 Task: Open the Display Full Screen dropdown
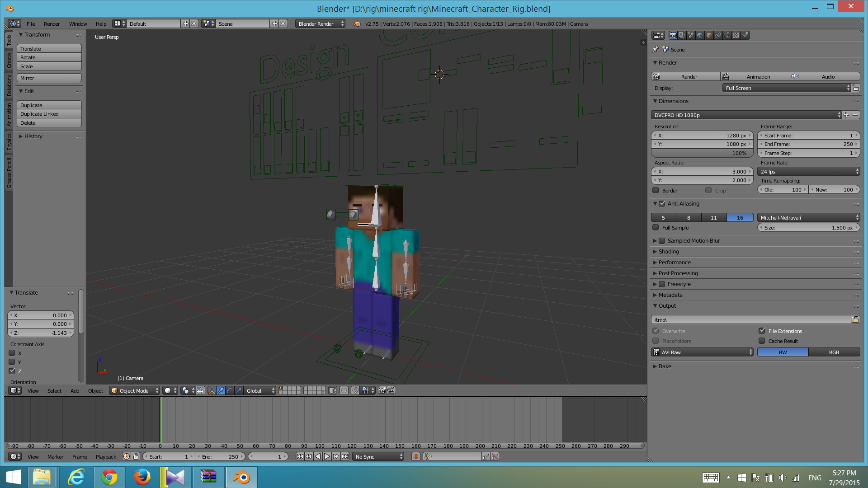[x=787, y=88]
